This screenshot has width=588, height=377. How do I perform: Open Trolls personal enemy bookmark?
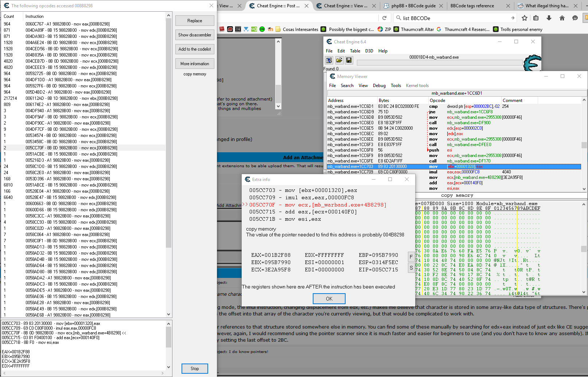tap(518, 30)
